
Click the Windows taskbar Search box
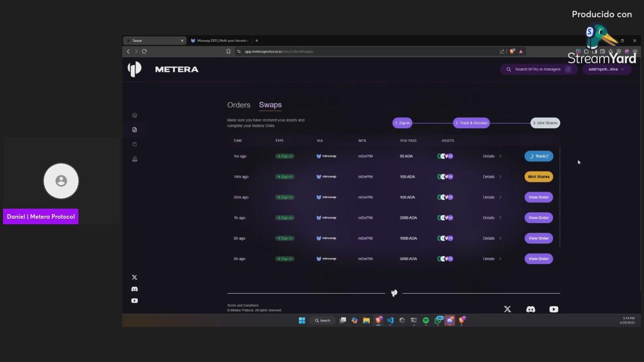click(x=323, y=320)
